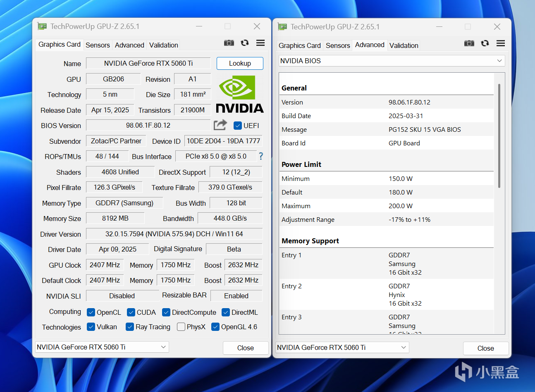Click the Bus Interface PCIe x8 5.0 field

[x=216, y=156]
